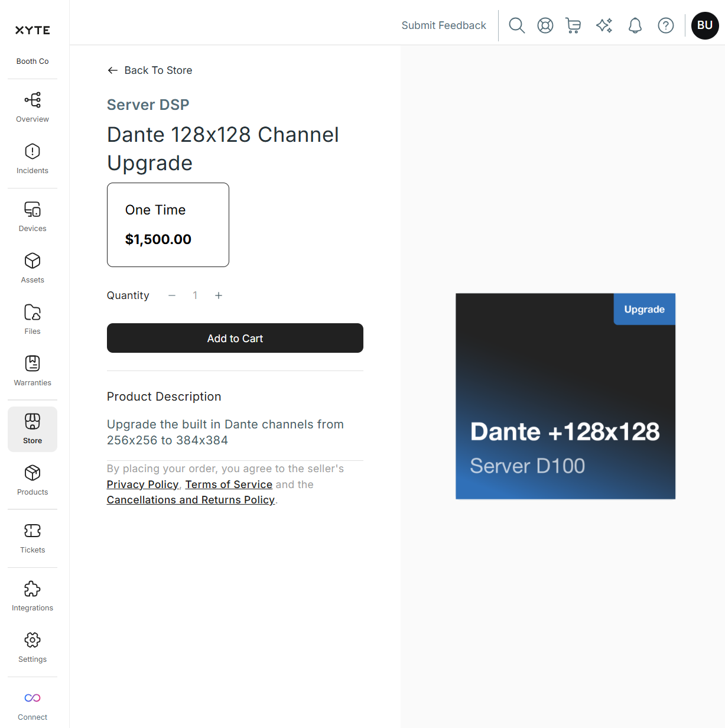
Task: Click the Back To Store arrow icon
Action: pyautogui.click(x=113, y=70)
